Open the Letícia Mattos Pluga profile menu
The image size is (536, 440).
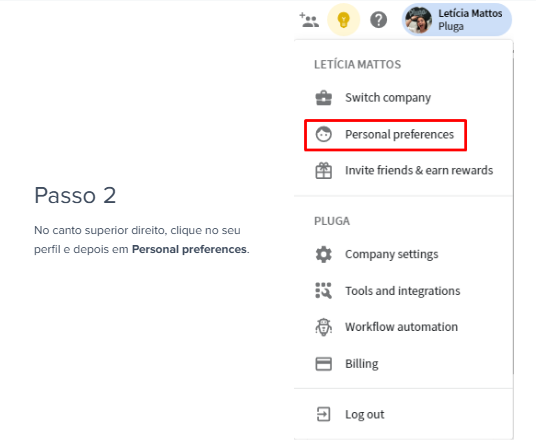tap(457, 20)
